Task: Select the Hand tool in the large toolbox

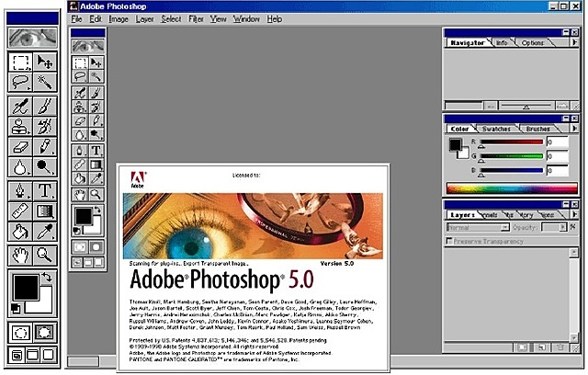Action: point(20,256)
